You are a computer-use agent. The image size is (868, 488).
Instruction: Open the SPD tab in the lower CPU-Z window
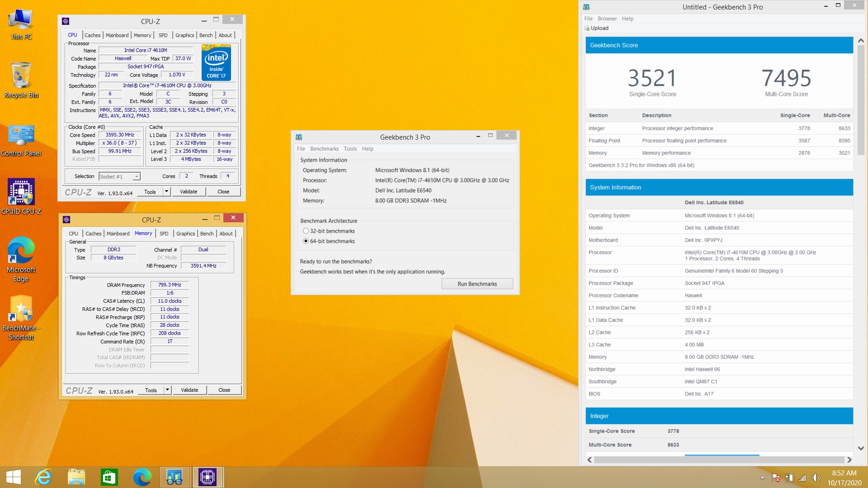point(164,234)
